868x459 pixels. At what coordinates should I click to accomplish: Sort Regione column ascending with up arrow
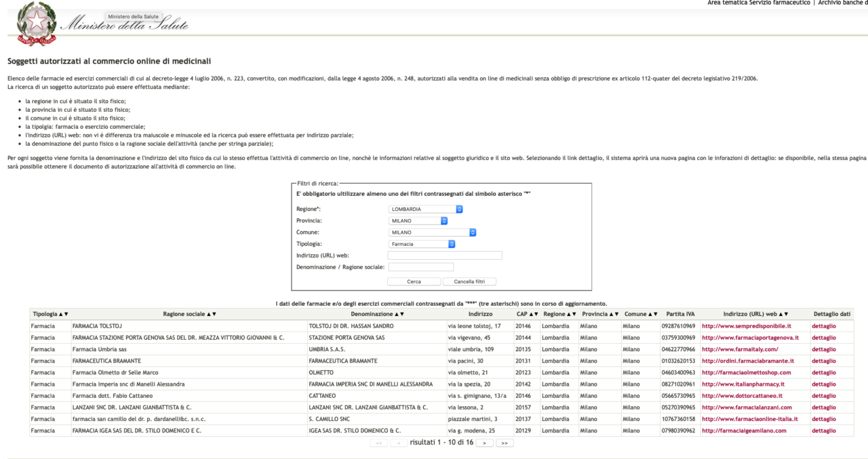pyautogui.click(x=568, y=315)
